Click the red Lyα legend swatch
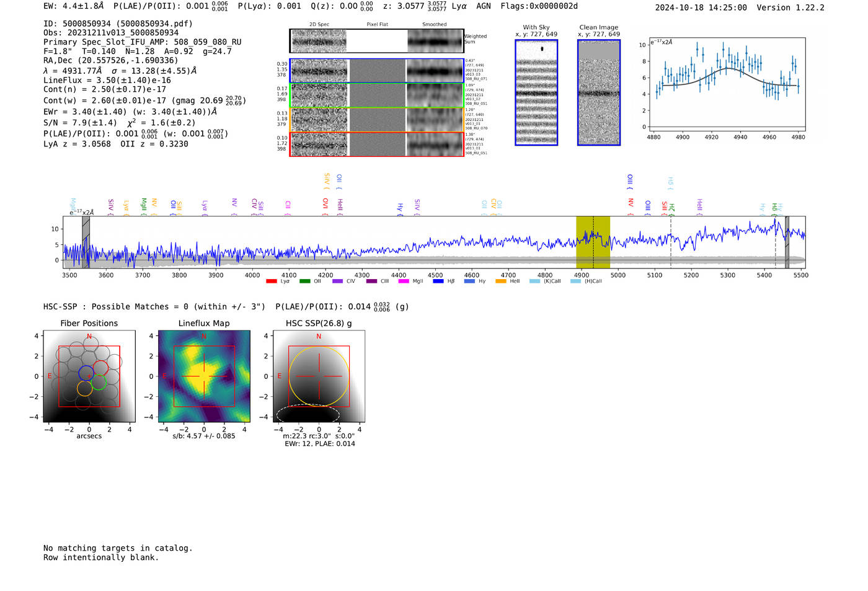This screenshot has height=591, width=868. pyautogui.click(x=271, y=281)
